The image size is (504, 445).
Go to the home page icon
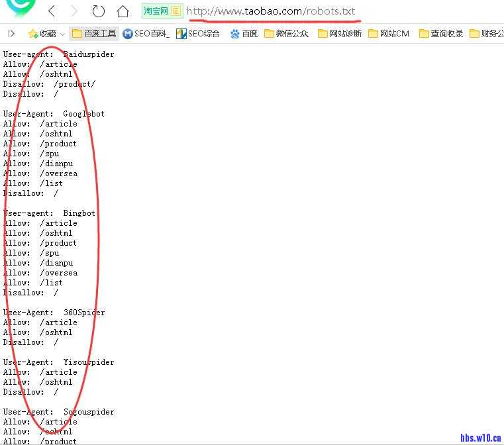click(123, 11)
